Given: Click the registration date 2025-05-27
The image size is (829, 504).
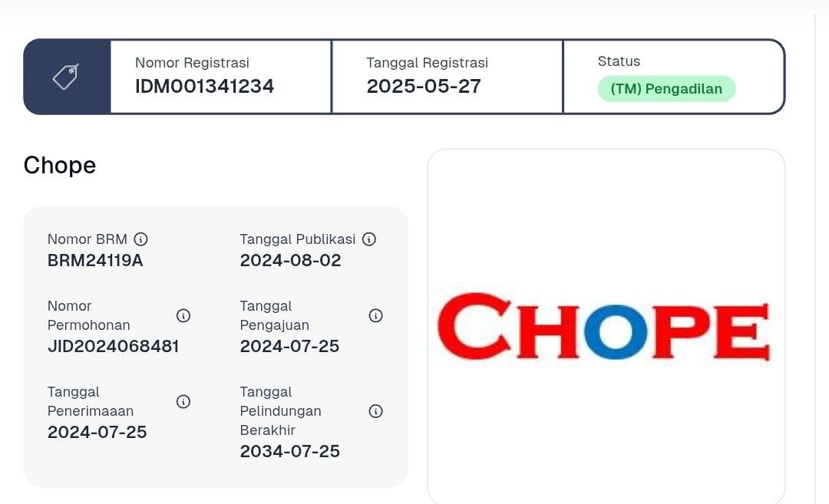Looking at the screenshot, I should pos(424,86).
